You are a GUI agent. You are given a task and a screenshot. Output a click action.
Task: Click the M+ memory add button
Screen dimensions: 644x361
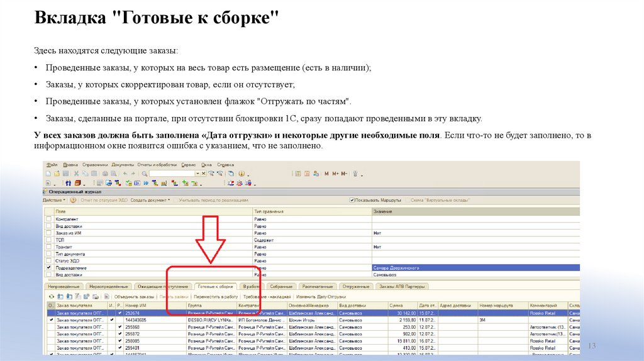(x=336, y=174)
